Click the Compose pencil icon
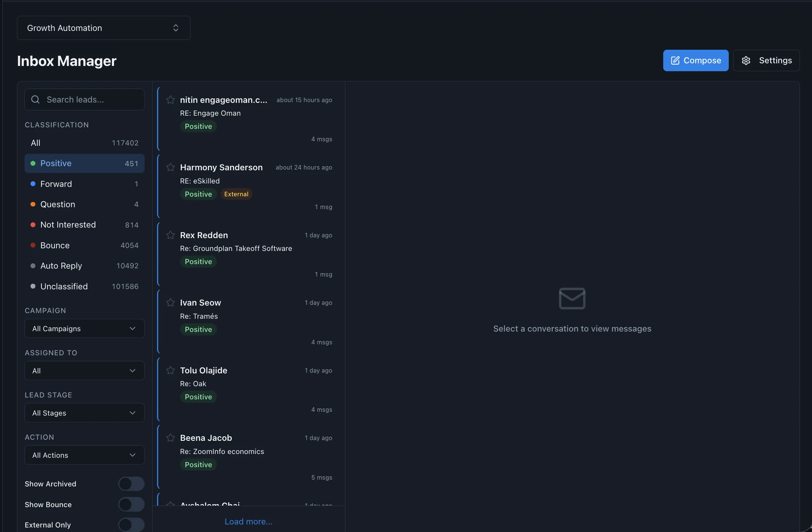Viewport: 812px width, 532px height. (675, 60)
